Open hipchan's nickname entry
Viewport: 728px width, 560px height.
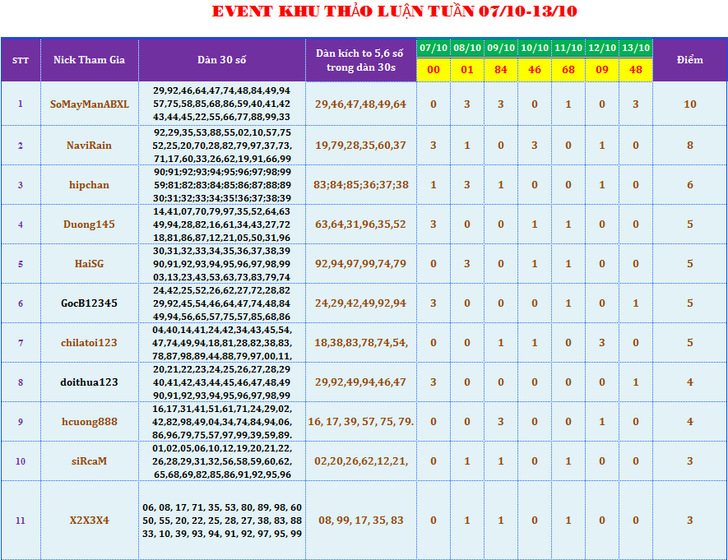coord(89,185)
